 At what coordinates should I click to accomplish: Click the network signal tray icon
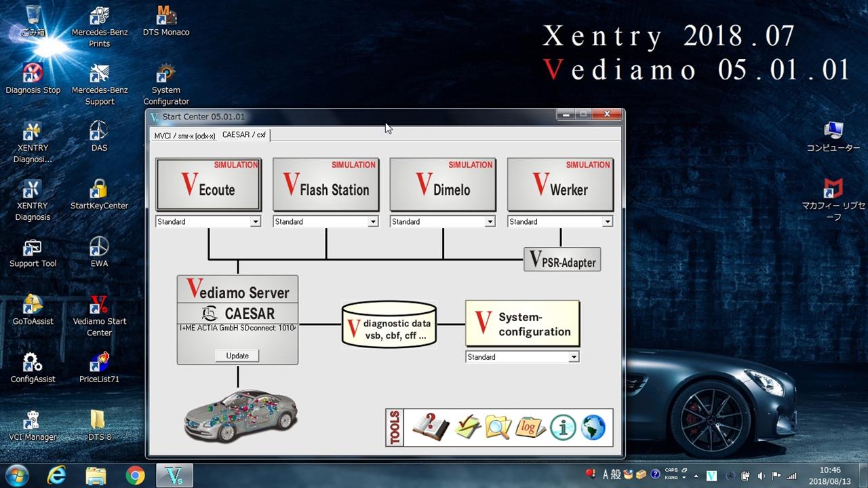pos(791,476)
